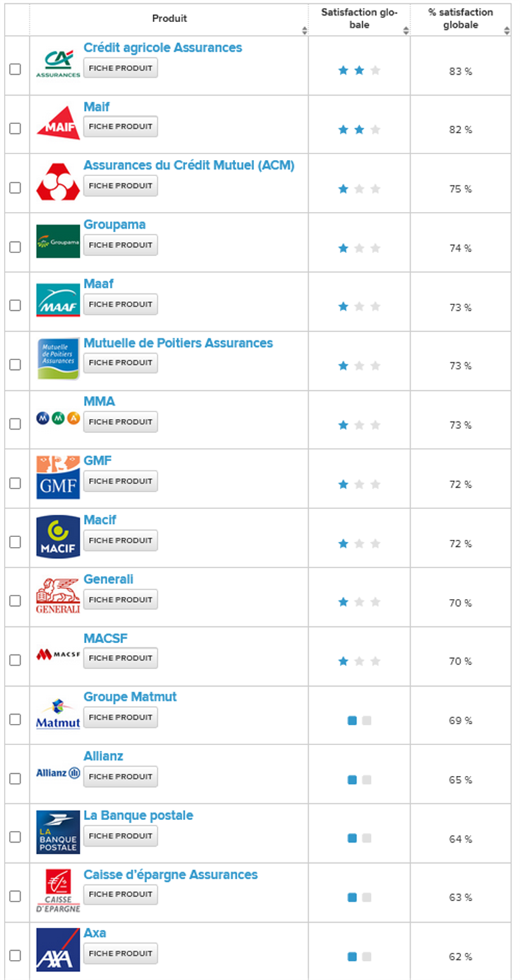Click the red MAIF logo
This screenshot has width=520, height=980.
(x=58, y=123)
